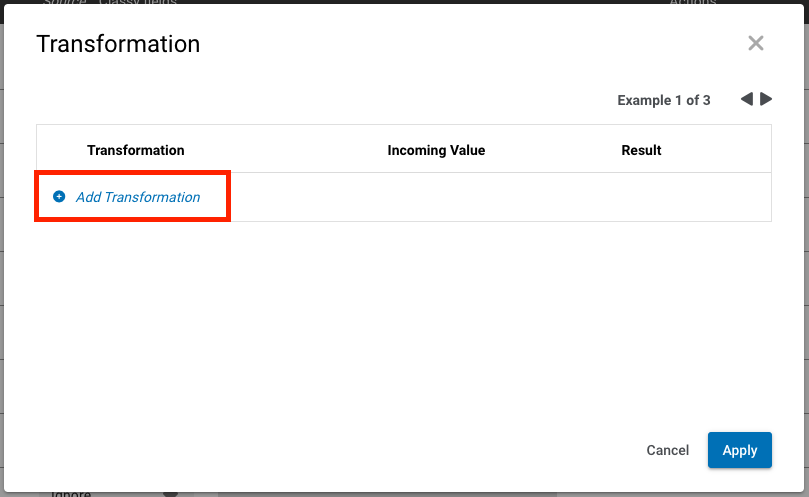Select the Result column header
Screen dimensions: 809x497
pyautogui.click(x=641, y=150)
